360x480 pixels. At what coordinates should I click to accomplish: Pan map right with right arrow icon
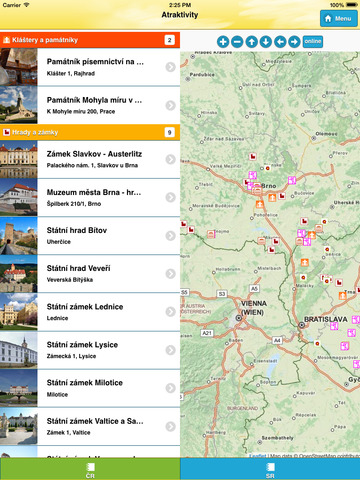(x=294, y=42)
